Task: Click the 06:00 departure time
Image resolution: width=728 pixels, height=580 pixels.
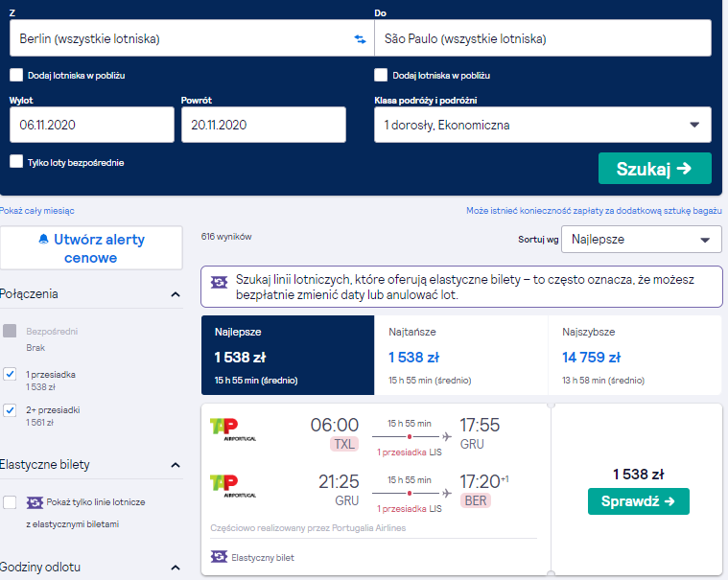Action: click(x=335, y=425)
